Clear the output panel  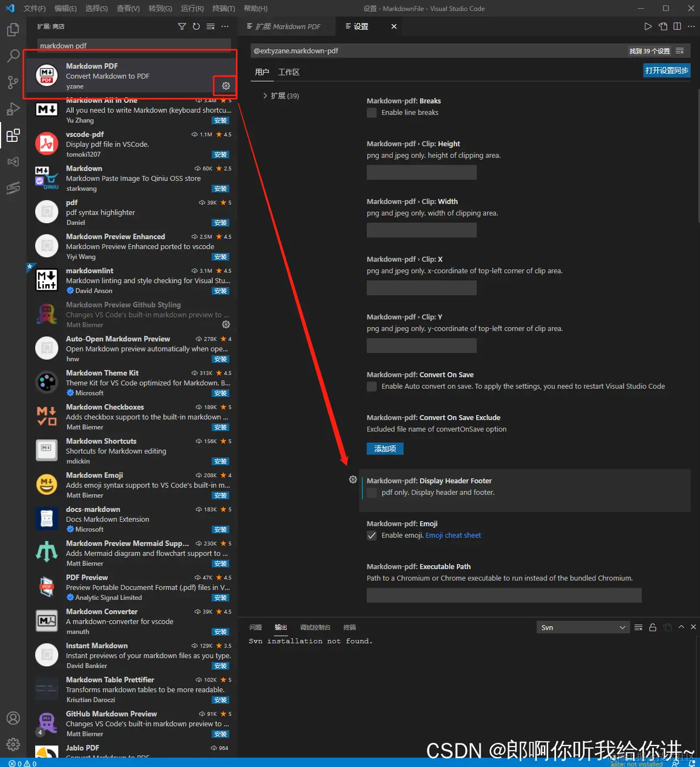(638, 627)
